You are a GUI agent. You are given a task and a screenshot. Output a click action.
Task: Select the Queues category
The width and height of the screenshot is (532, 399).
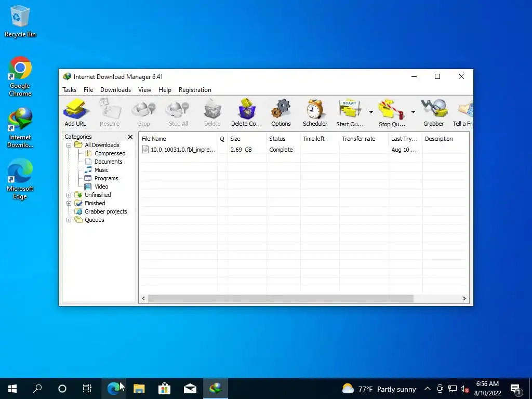pos(95,220)
